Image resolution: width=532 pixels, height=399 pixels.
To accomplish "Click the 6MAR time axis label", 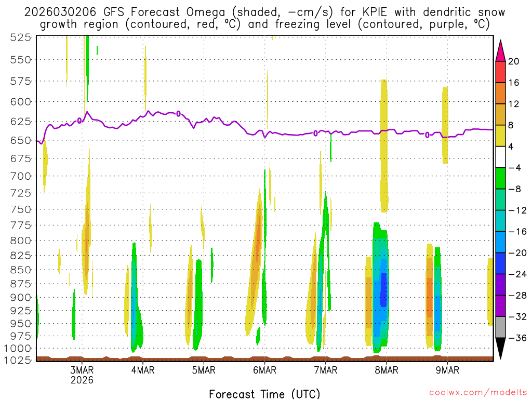I will click(x=264, y=370).
